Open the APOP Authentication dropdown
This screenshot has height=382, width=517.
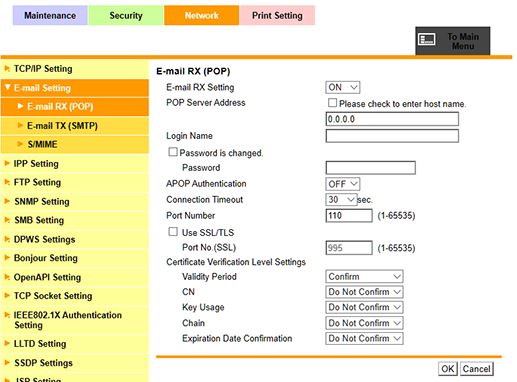pyautogui.click(x=343, y=184)
